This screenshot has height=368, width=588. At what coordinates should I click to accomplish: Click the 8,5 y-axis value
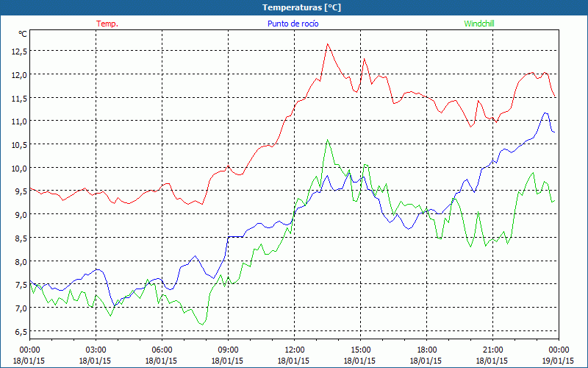point(21,238)
